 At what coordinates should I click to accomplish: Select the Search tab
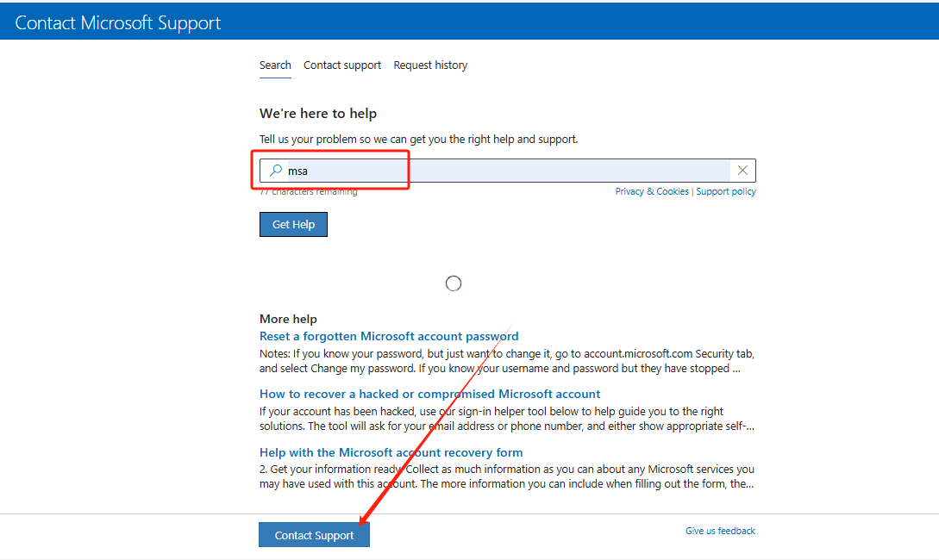pos(275,65)
